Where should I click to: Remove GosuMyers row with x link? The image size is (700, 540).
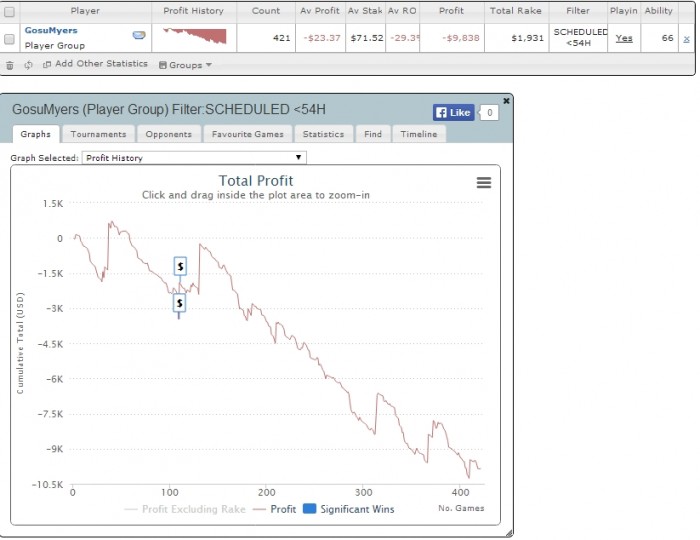(x=687, y=39)
